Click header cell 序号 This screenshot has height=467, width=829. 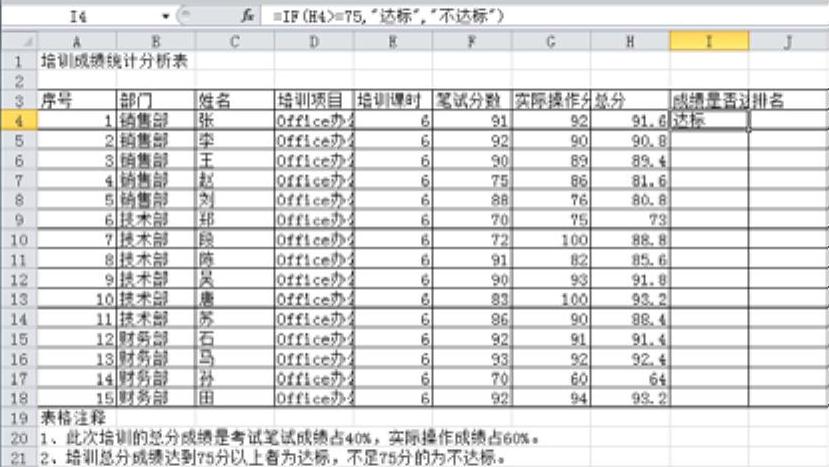(77, 100)
